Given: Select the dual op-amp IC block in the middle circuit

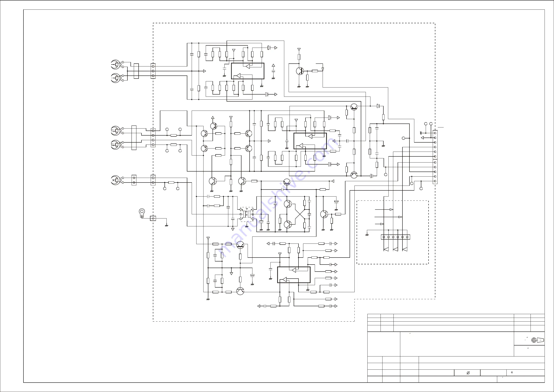Looking at the screenshot, I should click(310, 141).
